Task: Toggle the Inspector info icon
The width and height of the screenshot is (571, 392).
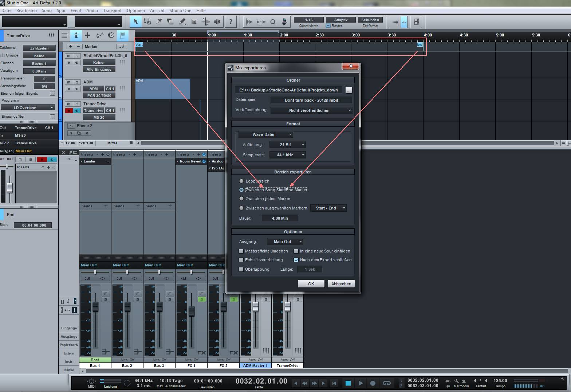Action: [76, 35]
